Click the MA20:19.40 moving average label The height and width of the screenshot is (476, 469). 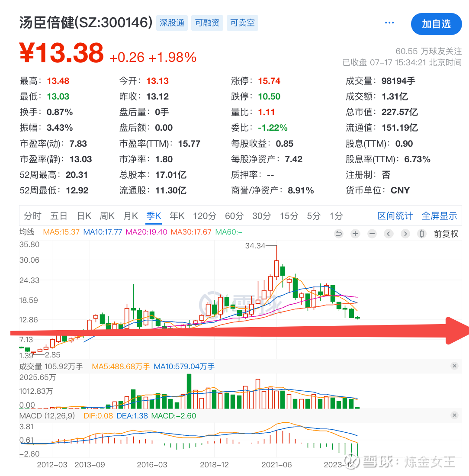[x=146, y=232]
